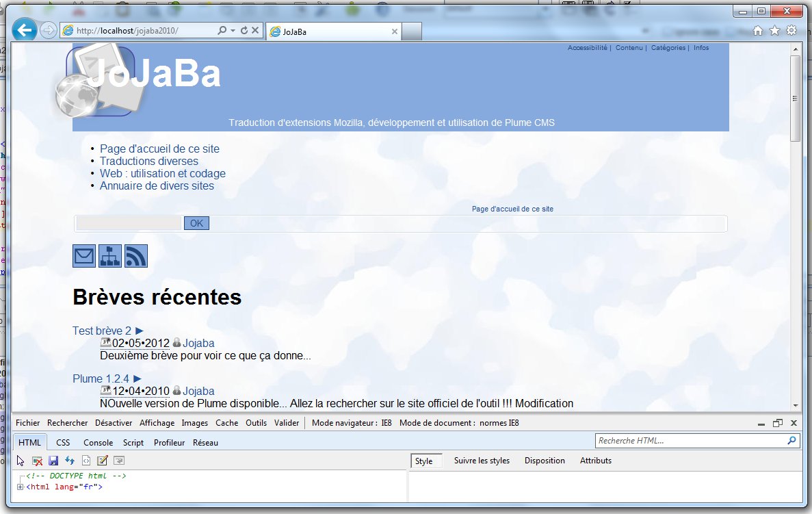The width and height of the screenshot is (812, 514).
Task: Unpin developer tools into separate window
Action: coord(777,424)
